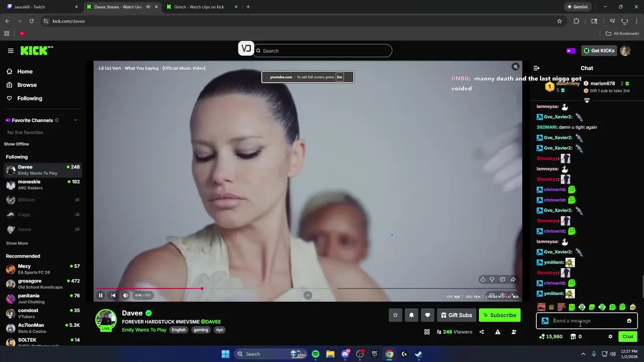Select the English tag

pyautogui.click(x=179, y=330)
